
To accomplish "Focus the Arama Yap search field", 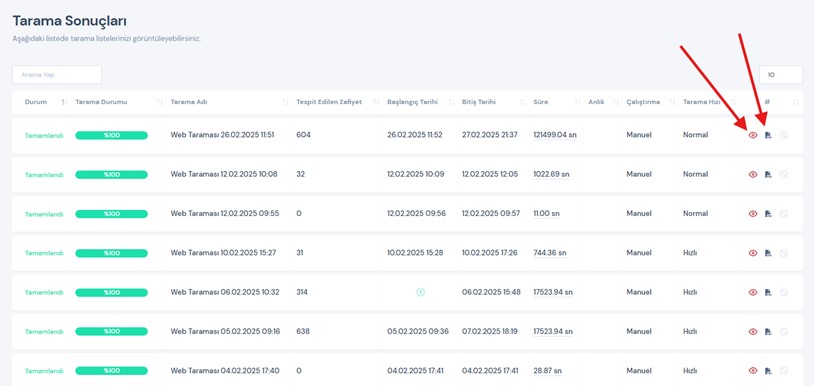I will 57,75.
